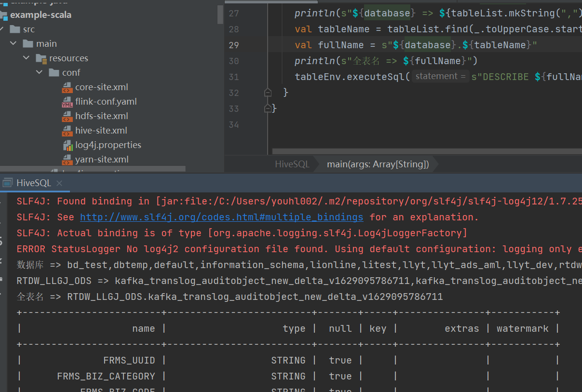Select log4j.properties in project tree
The width and height of the screenshot is (582, 392).
click(108, 145)
